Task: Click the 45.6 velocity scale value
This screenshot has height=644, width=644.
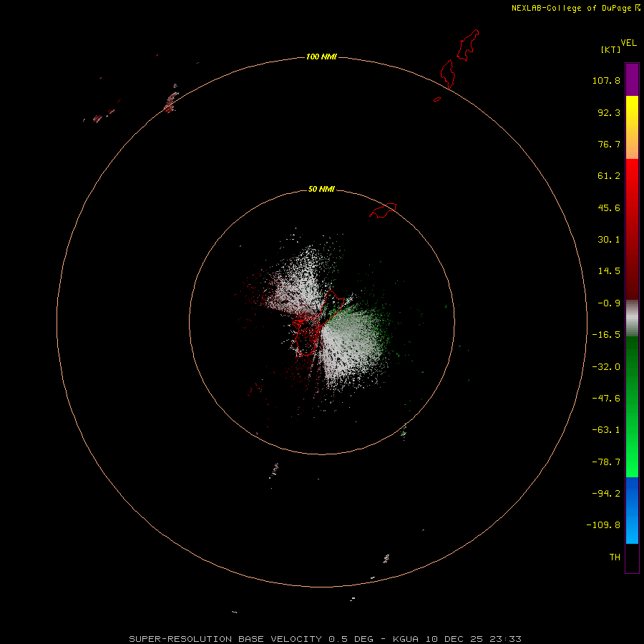Action: point(609,208)
